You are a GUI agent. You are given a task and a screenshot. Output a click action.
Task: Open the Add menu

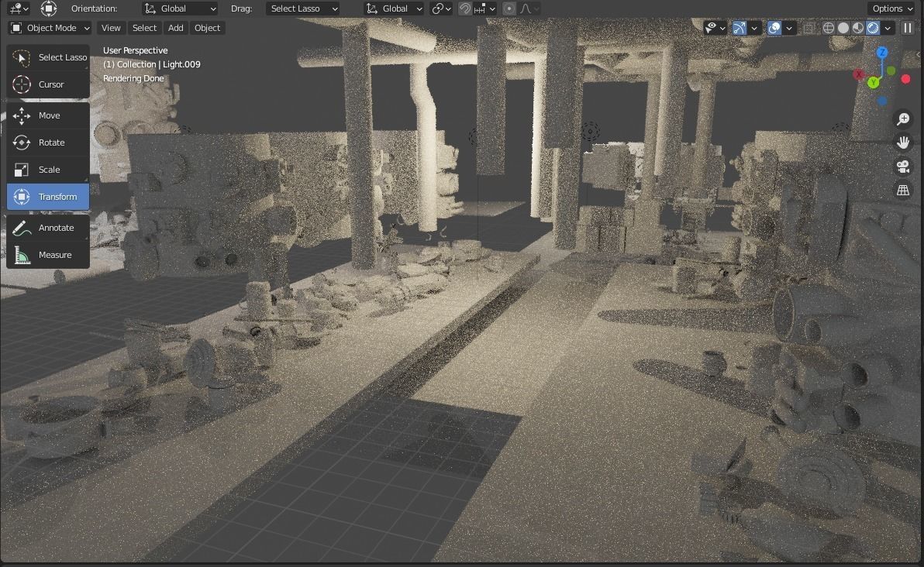(x=176, y=28)
